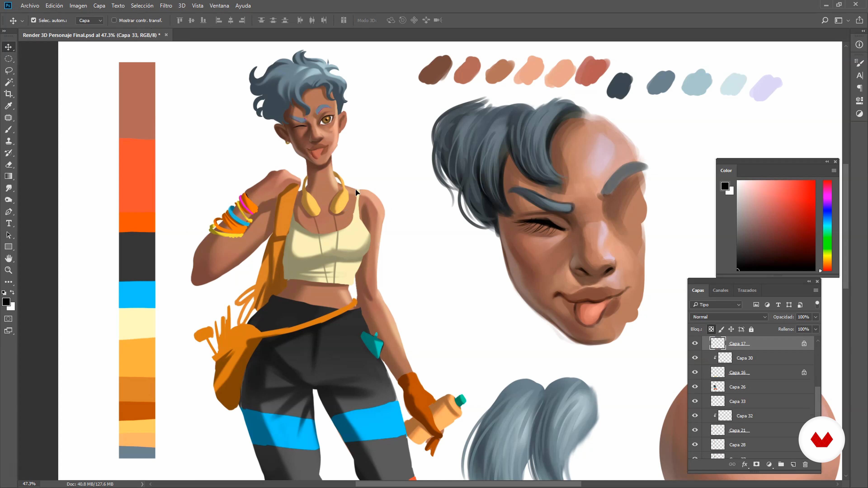Open the Capa auto-select dropdown

pyautogui.click(x=90, y=20)
